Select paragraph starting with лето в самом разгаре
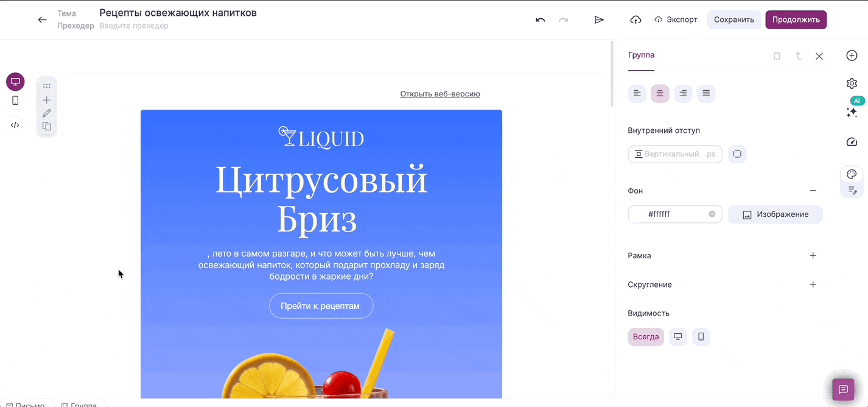The image size is (868, 407). click(321, 264)
